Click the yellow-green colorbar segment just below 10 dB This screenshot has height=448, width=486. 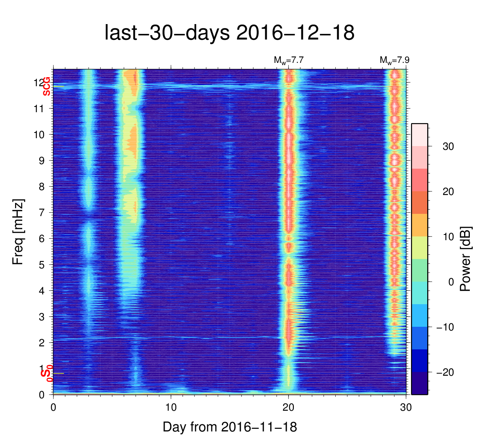(419, 248)
